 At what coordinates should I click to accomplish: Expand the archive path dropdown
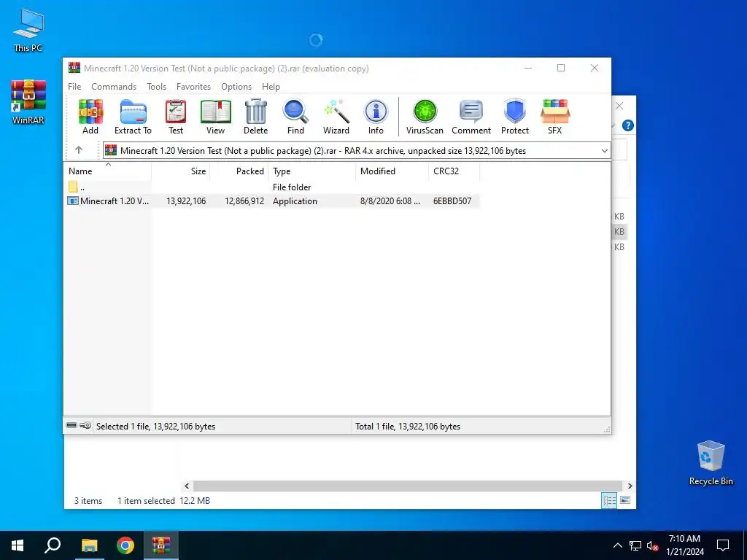pyautogui.click(x=604, y=151)
